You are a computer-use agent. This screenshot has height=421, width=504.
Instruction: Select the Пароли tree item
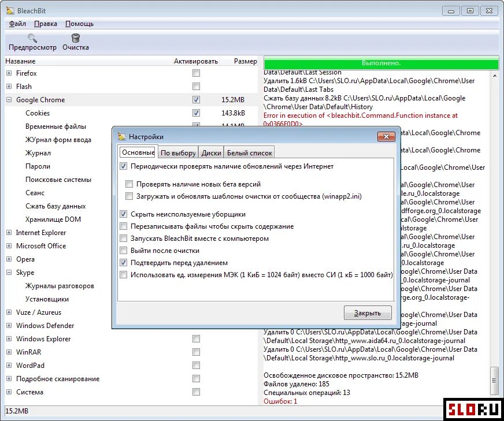(38, 166)
